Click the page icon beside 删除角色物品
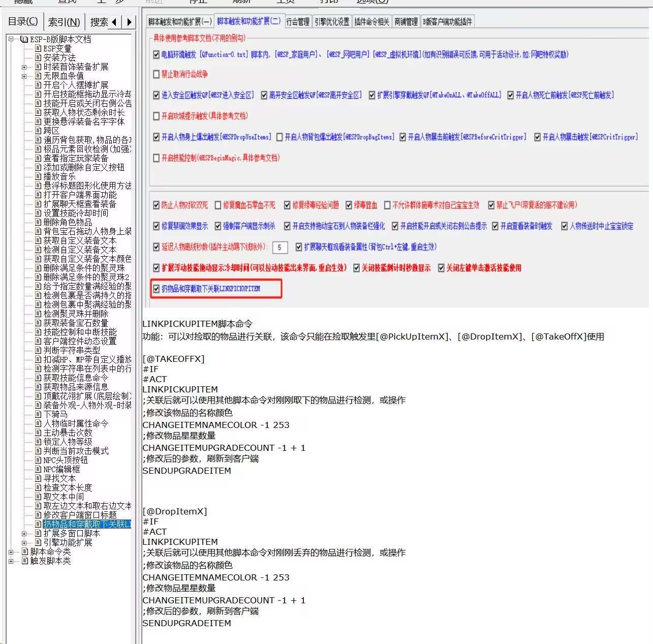Viewport: 653px width, 644px height. tap(38, 222)
